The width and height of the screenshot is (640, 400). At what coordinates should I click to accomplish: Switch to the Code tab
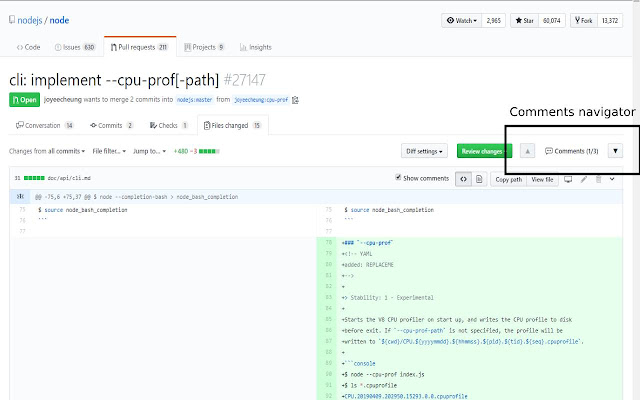(x=28, y=47)
